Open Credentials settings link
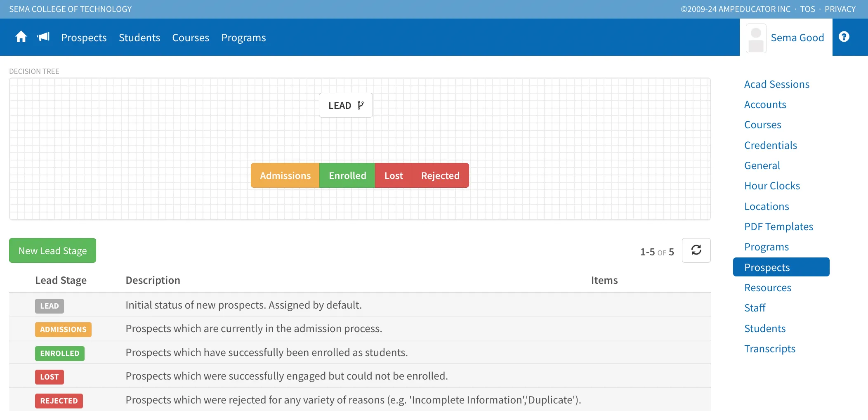Viewport: 868px width, 420px height. (770, 145)
